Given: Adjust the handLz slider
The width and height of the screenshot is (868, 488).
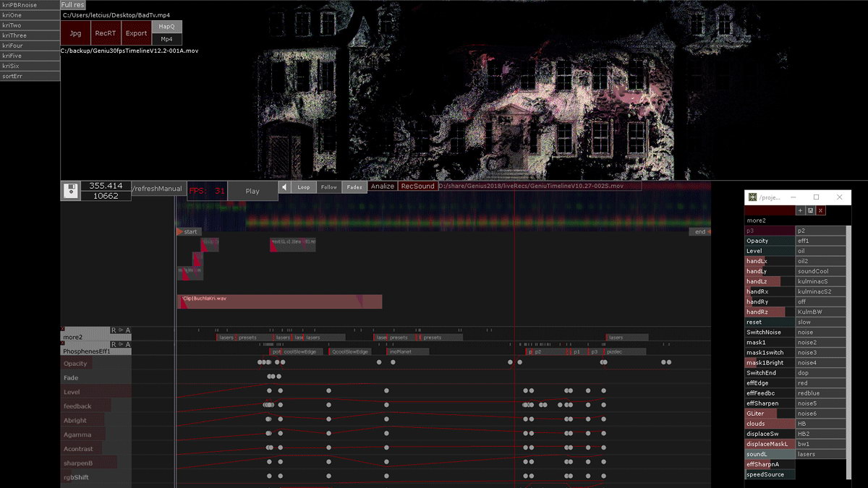Looking at the screenshot, I should (770, 281).
